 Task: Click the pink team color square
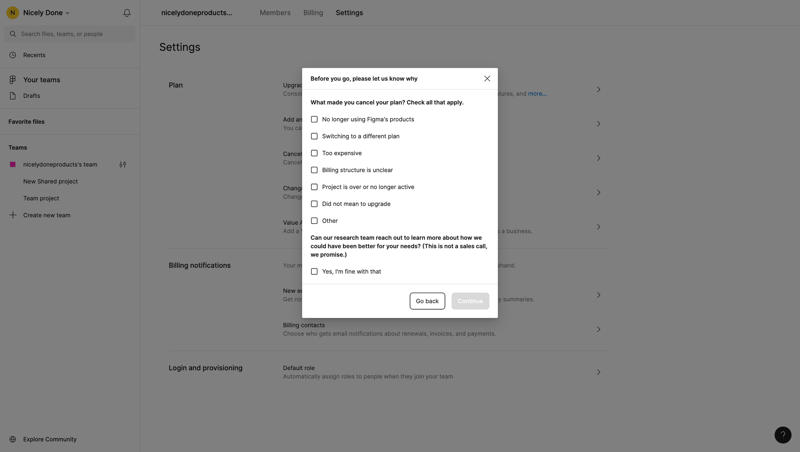click(13, 165)
